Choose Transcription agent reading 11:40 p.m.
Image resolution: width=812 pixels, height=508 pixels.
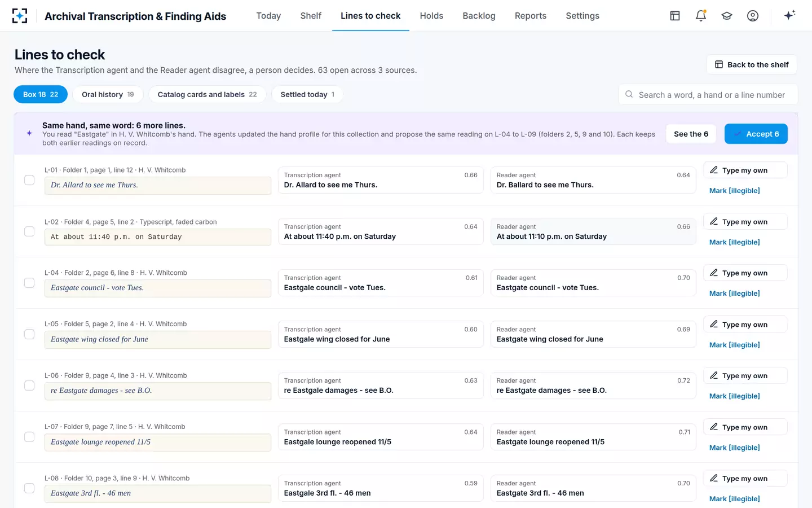click(381, 231)
